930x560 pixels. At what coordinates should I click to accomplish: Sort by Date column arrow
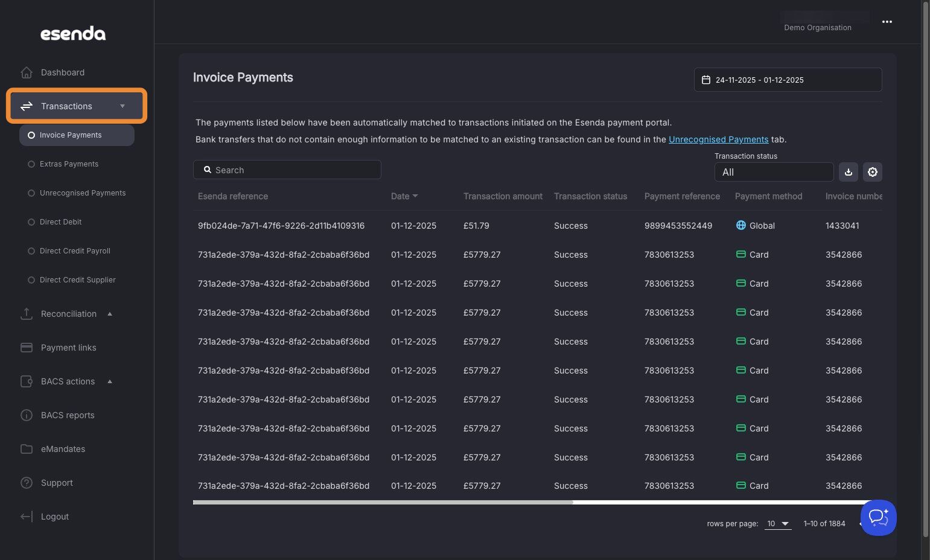[x=415, y=196]
